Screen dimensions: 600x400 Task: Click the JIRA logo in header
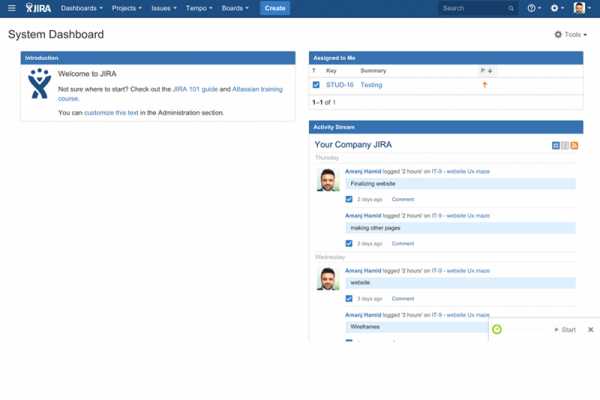[38, 8]
